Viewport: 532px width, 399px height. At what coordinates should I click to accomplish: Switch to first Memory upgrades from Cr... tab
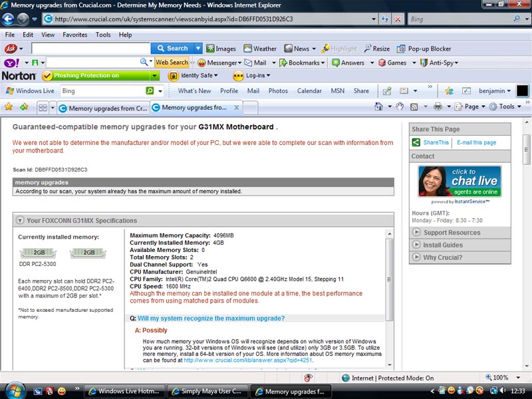103,108
